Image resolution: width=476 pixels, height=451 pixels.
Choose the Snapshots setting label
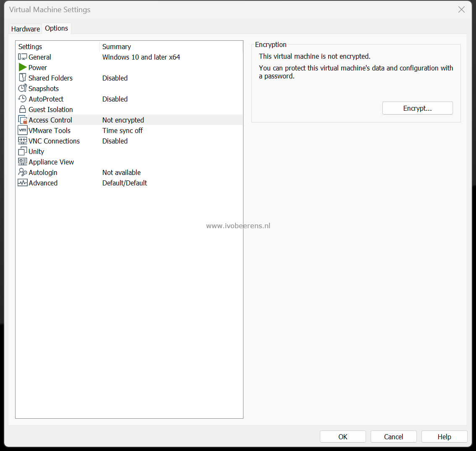pos(43,89)
